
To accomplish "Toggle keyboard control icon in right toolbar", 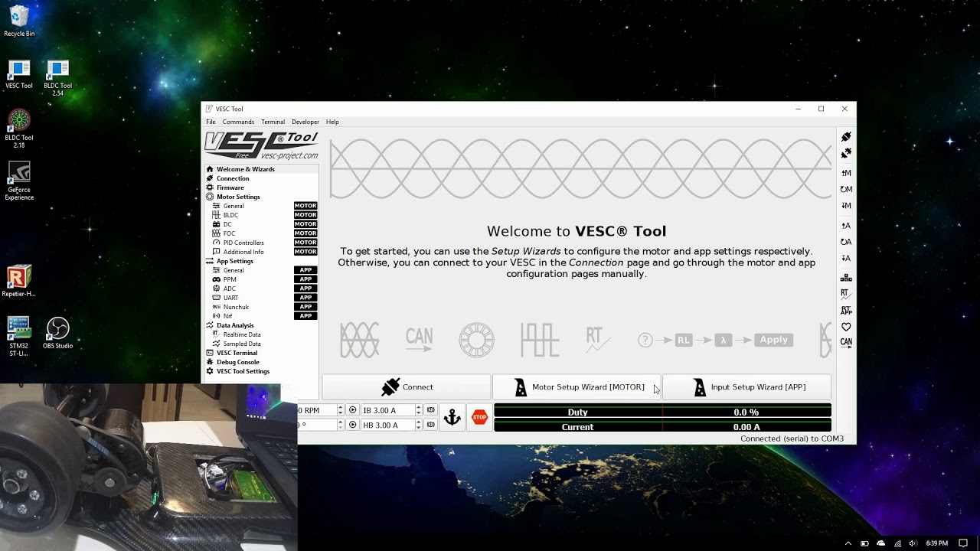I will [846, 278].
